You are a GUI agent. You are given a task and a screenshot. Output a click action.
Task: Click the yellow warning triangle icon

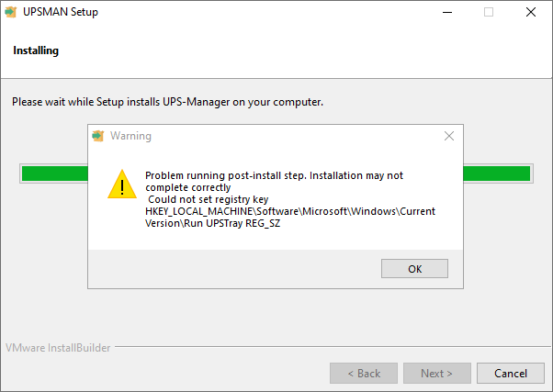[122, 184]
